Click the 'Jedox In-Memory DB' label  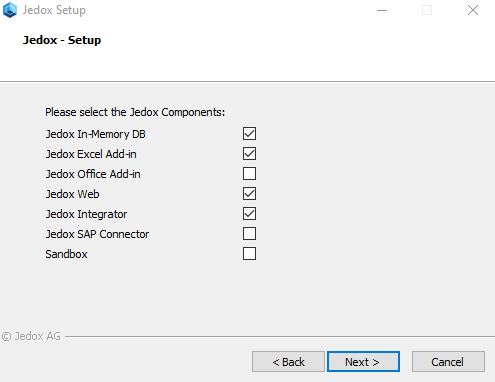pyautogui.click(x=96, y=134)
